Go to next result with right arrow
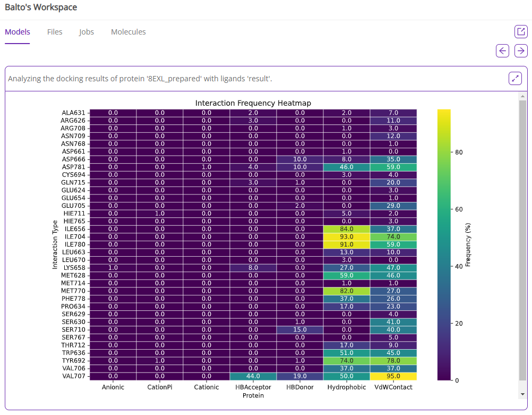Viewport: 532px width, 415px height. pos(521,50)
